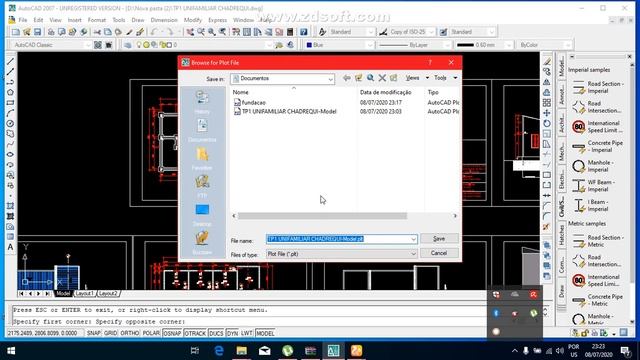The height and width of the screenshot is (360, 640).
Task: Expand the Save in Documentos dropdown
Action: point(330,79)
